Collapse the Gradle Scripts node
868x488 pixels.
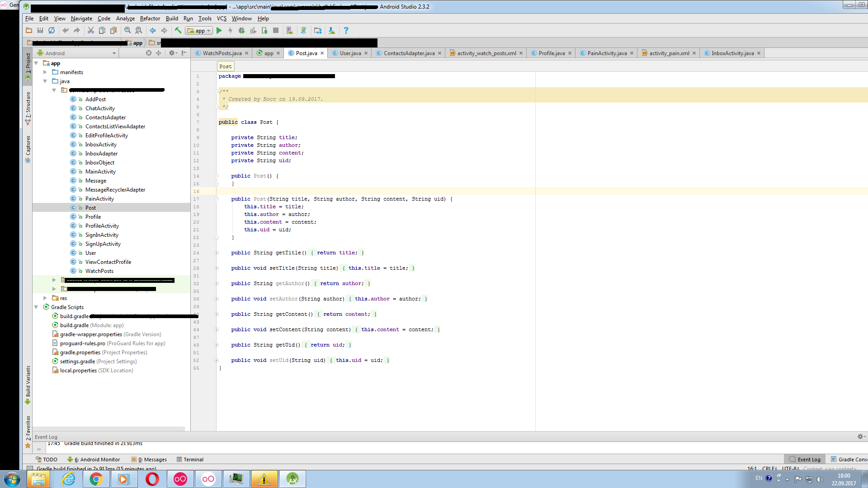coord(36,307)
